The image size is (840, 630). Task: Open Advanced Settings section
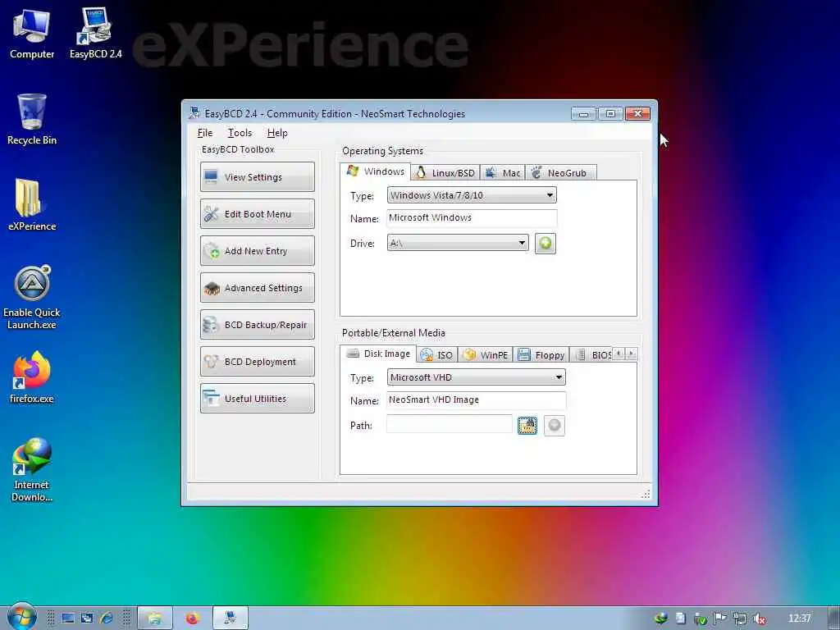click(257, 288)
